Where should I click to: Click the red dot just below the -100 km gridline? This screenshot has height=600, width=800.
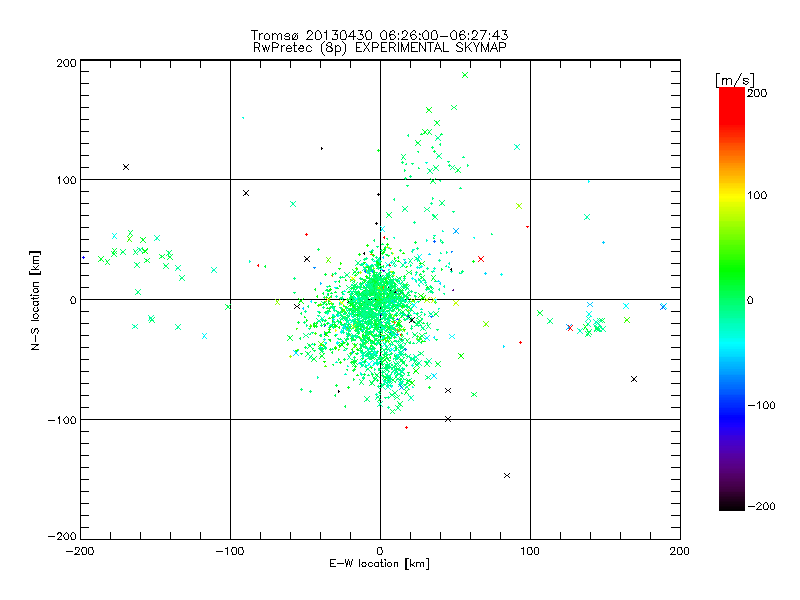[406, 428]
